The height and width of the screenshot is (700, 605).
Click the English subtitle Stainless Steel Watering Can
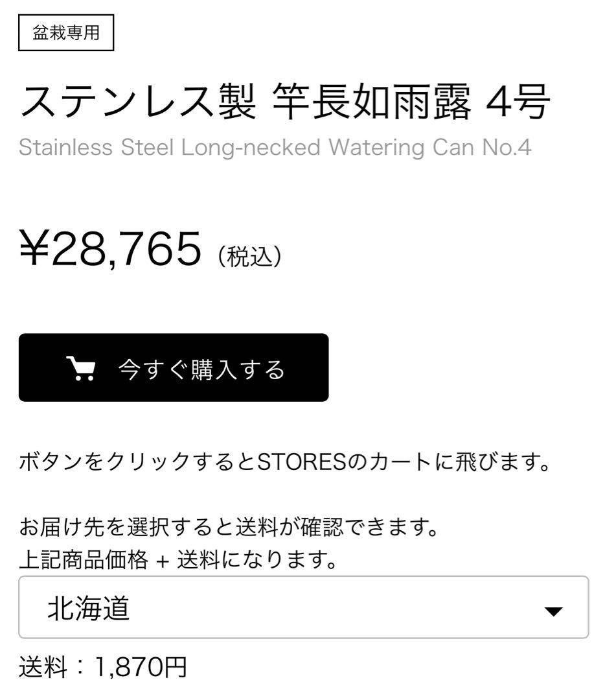point(275,148)
